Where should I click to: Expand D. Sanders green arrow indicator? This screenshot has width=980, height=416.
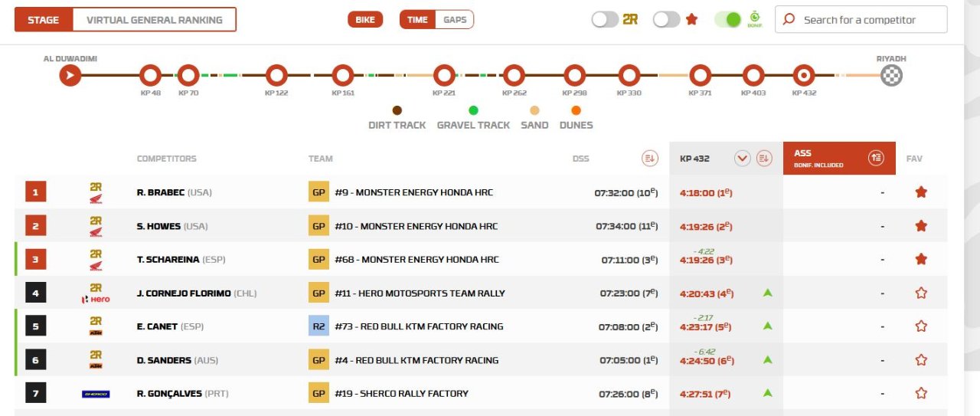767,359
